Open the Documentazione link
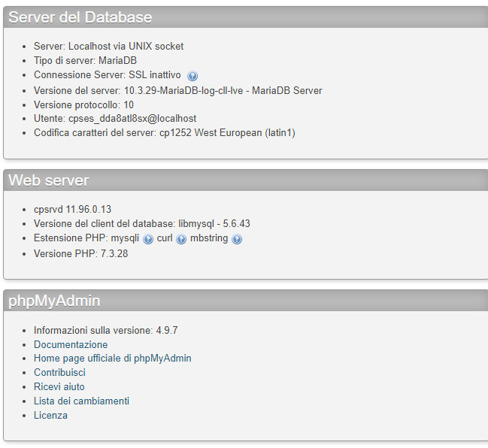 pyautogui.click(x=71, y=344)
